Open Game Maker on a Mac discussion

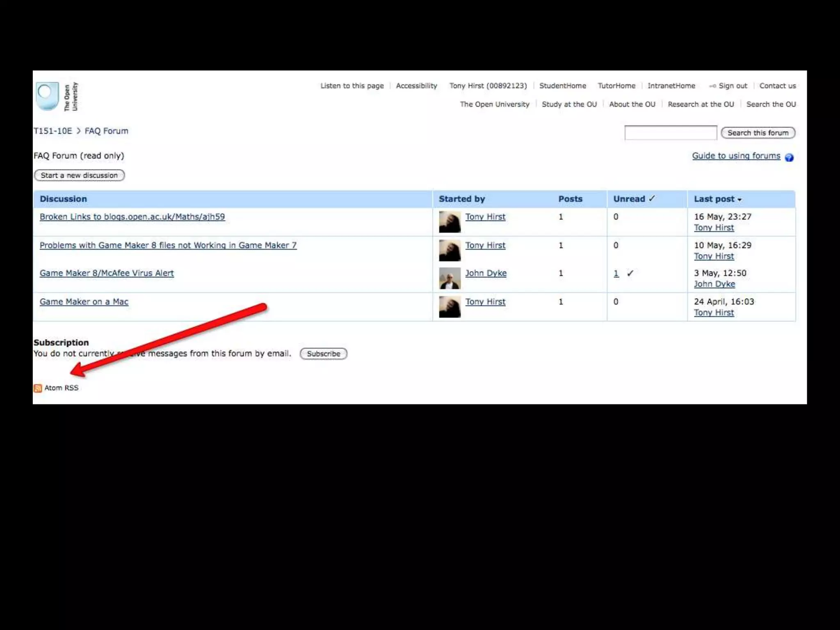point(84,301)
